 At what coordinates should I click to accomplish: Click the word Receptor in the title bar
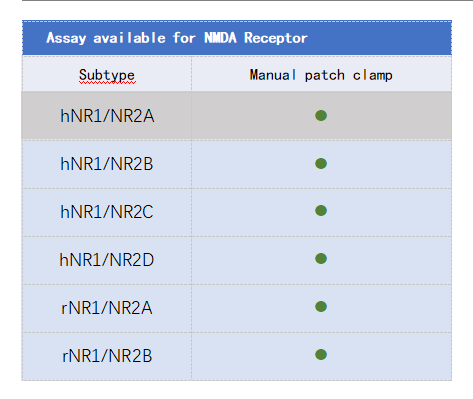276,38
